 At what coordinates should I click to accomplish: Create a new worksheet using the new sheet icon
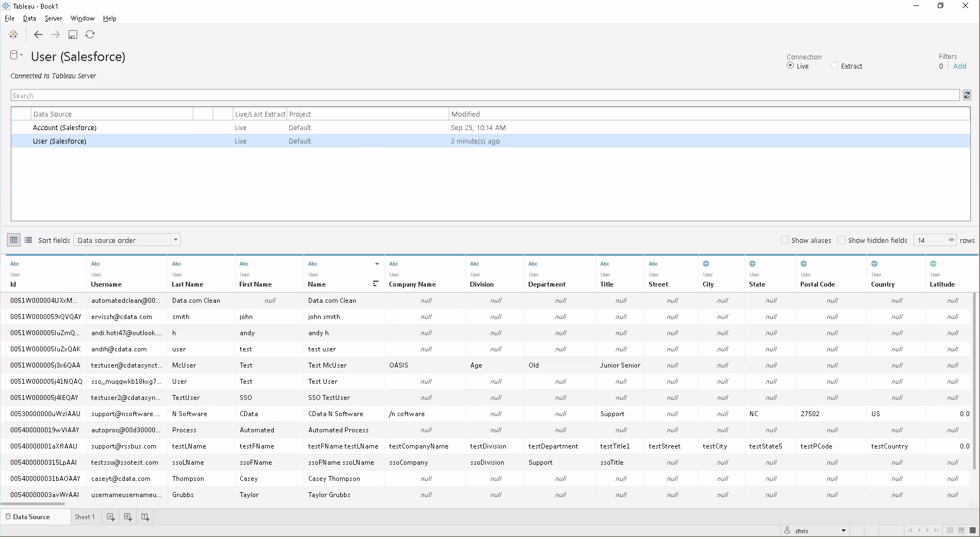coord(110,516)
